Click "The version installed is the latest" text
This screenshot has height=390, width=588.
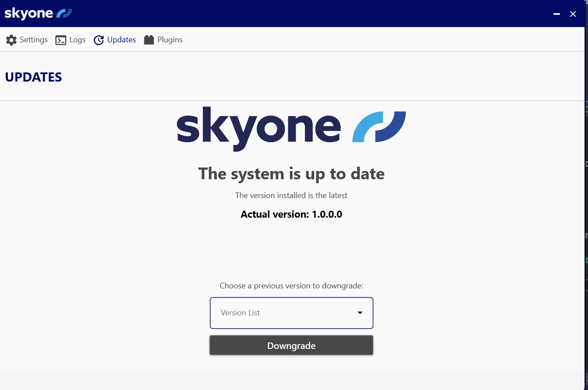291,195
